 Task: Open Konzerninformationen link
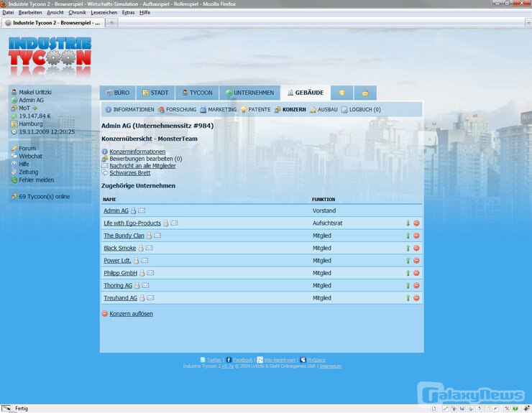[137, 152]
